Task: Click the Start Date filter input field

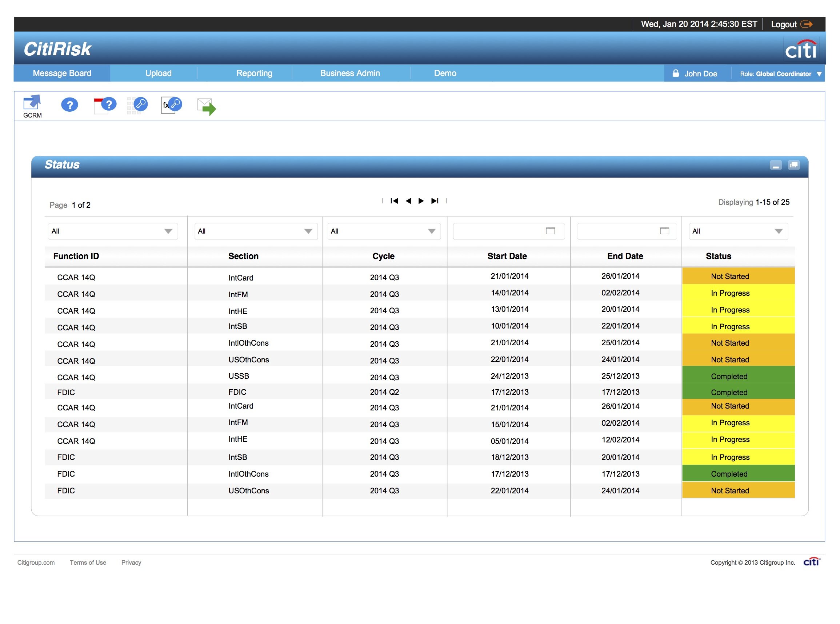Action: pyautogui.click(x=508, y=231)
